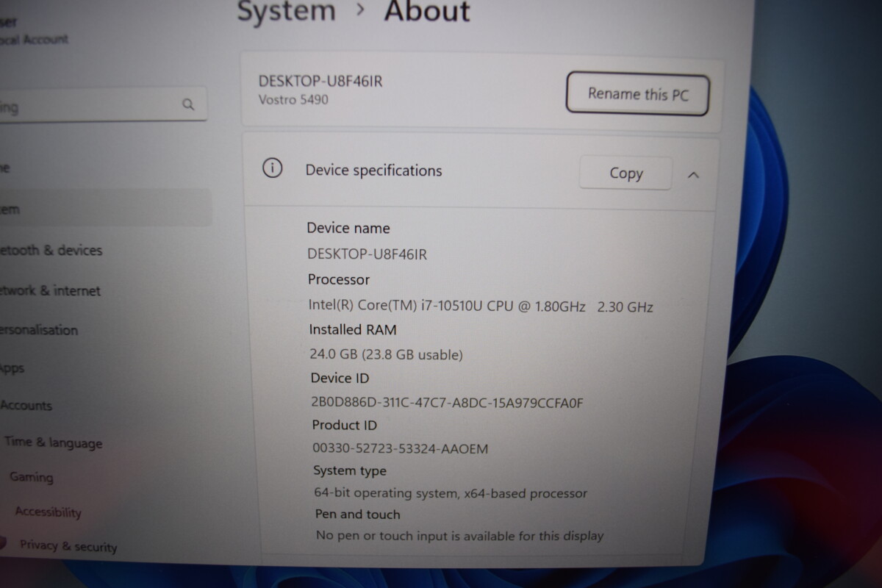Copy the device specifications
Image resolution: width=882 pixels, height=588 pixels.
point(625,173)
